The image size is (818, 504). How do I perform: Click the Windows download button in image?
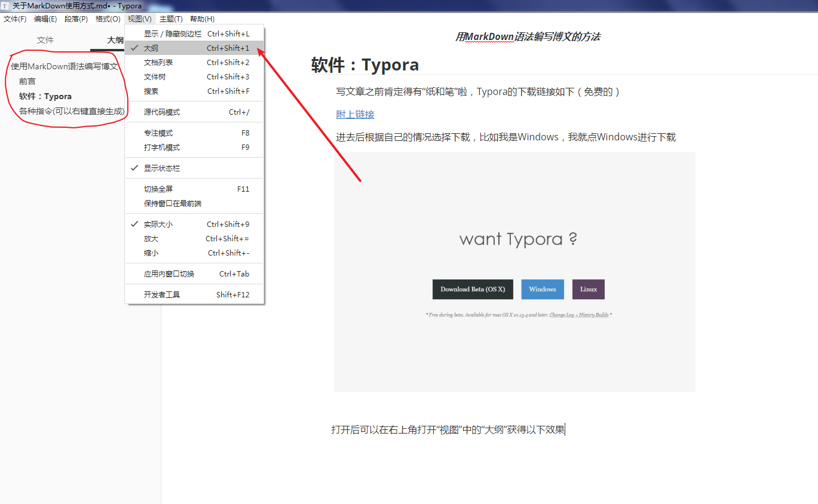pos(543,289)
